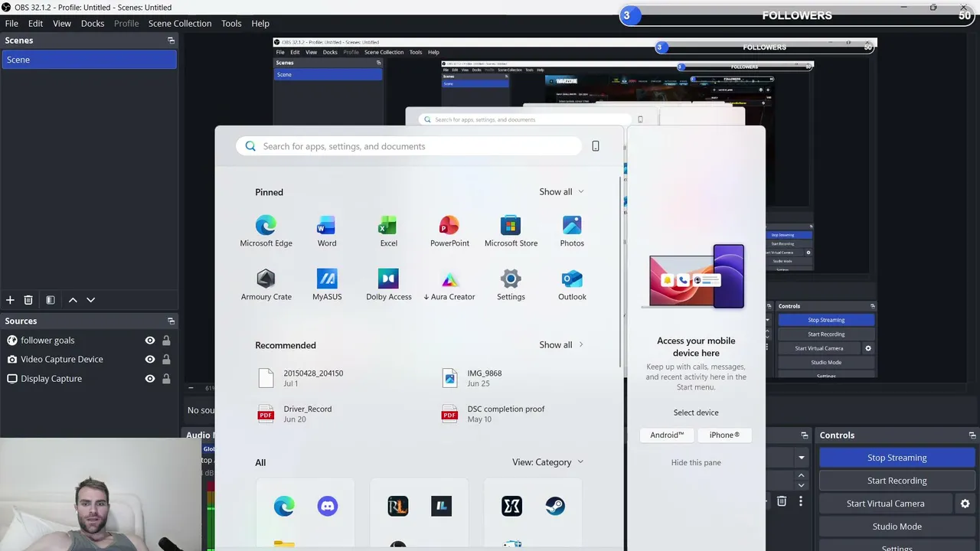Open Microsoft Store from pinned apps
The height and width of the screenshot is (551, 980).
pyautogui.click(x=511, y=231)
